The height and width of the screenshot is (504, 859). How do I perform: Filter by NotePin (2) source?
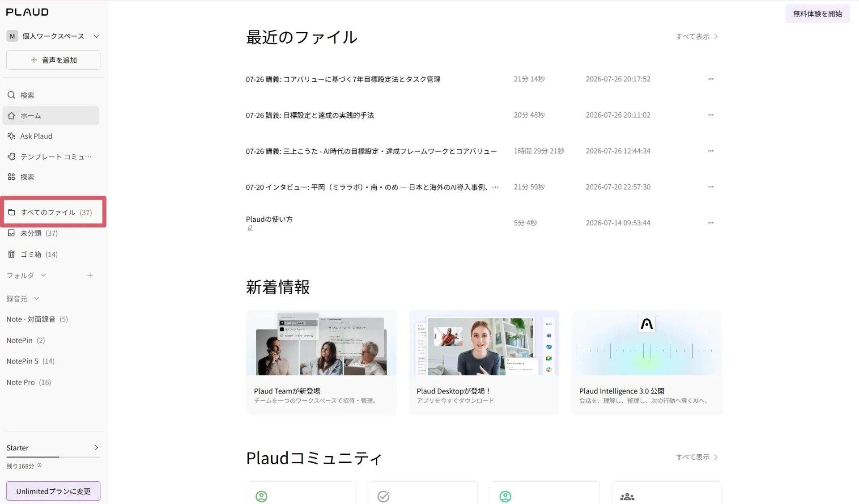(x=26, y=340)
